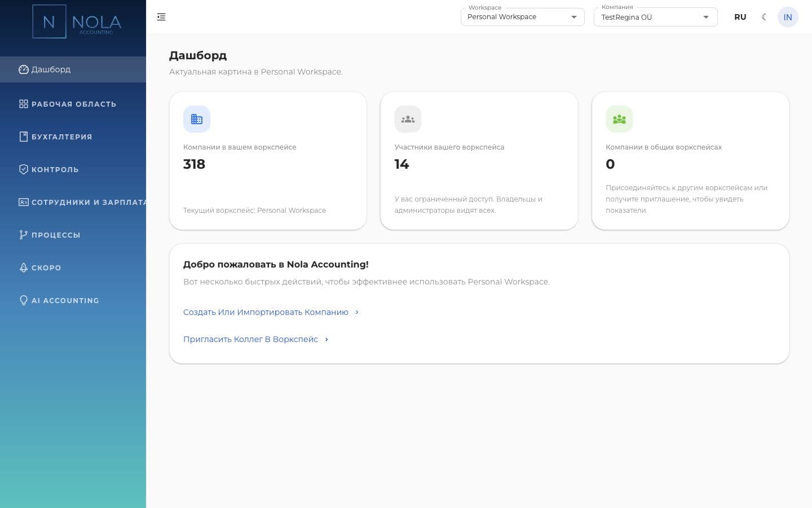Click the Пригласить Коллег В Воркспейс link
This screenshot has width=812, height=508.
click(x=250, y=339)
